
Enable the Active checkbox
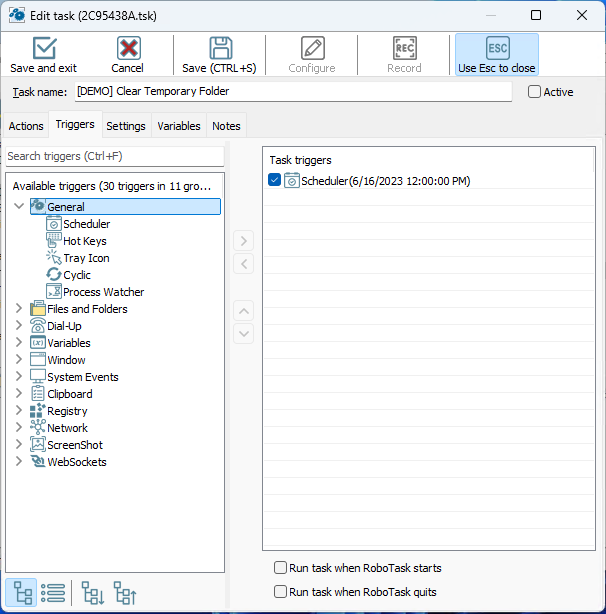[x=534, y=92]
